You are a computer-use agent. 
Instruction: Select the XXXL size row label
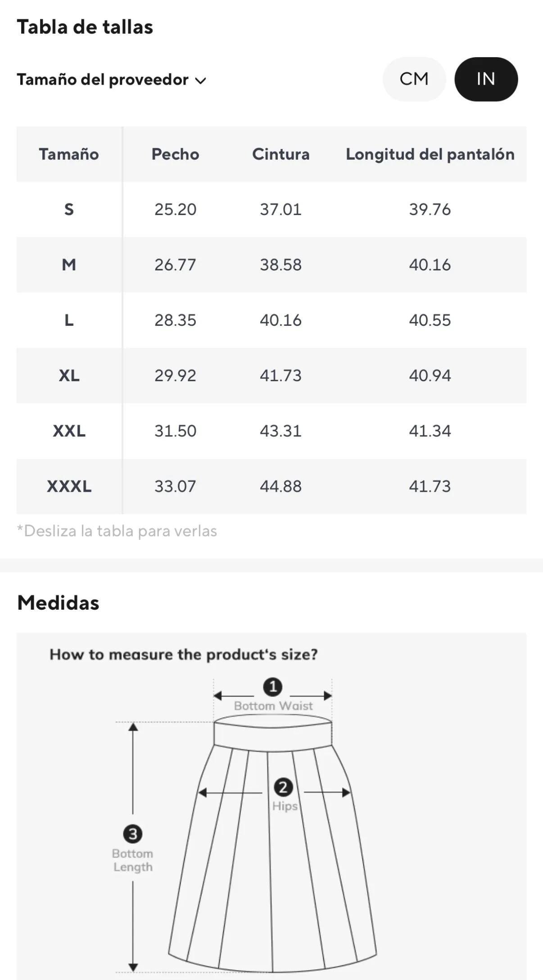pos(69,486)
